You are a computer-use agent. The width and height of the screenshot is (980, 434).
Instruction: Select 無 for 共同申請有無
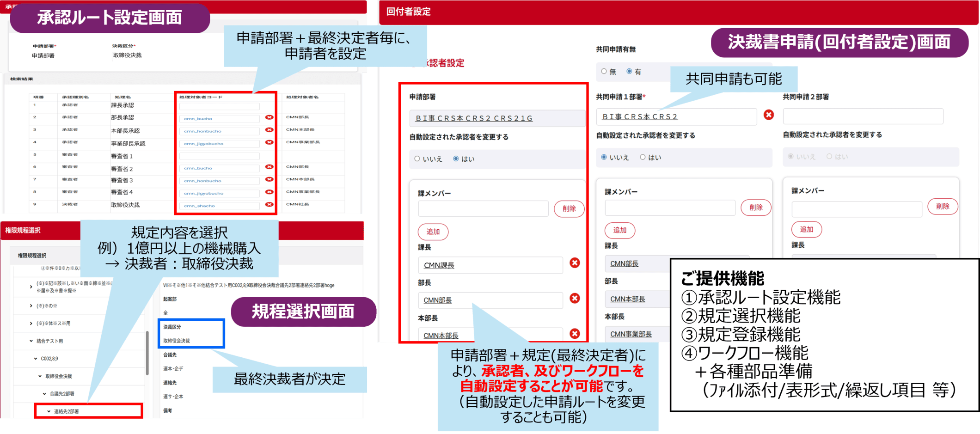(x=604, y=72)
